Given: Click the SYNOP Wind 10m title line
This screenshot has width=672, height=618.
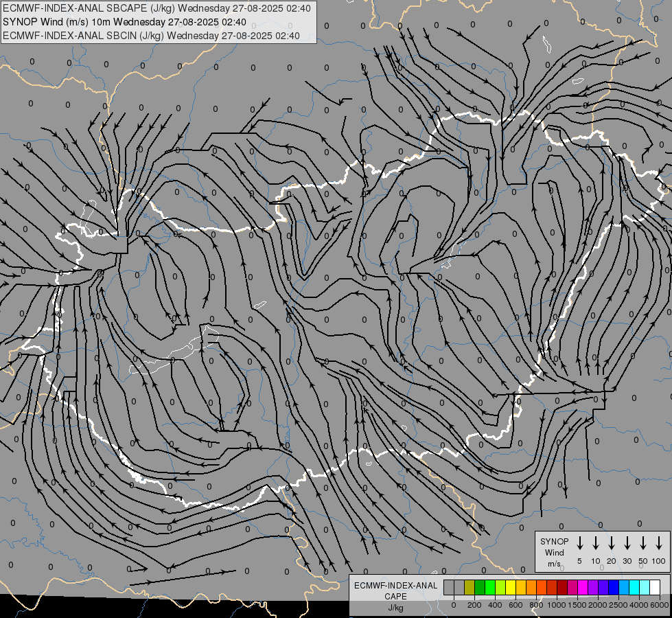Looking at the screenshot, I should (x=124, y=22).
